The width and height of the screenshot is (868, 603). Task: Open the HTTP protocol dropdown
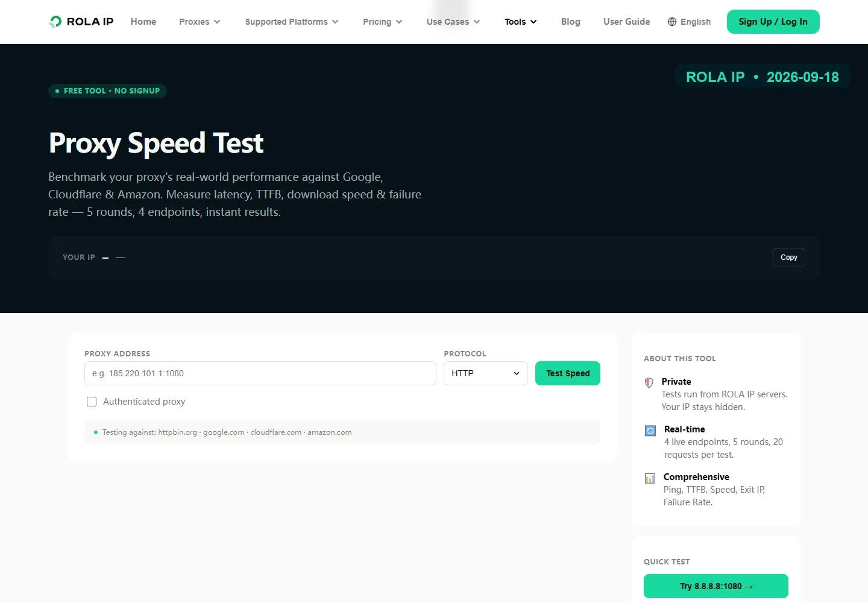tap(486, 373)
